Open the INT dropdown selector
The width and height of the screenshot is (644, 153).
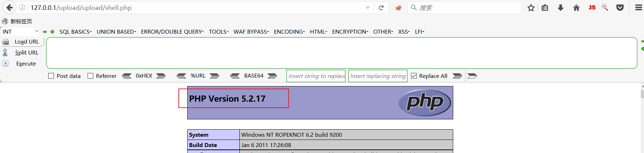tap(20, 32)
